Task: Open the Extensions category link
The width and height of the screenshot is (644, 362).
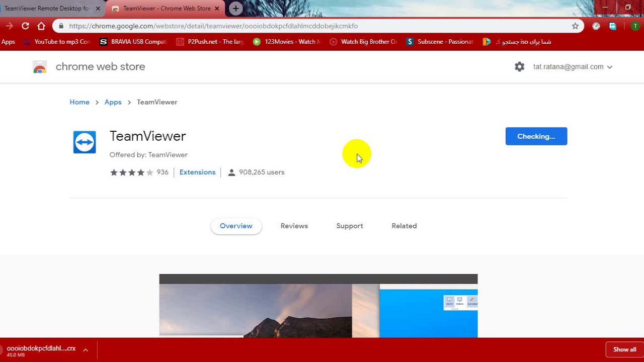Action: (197, 172)
